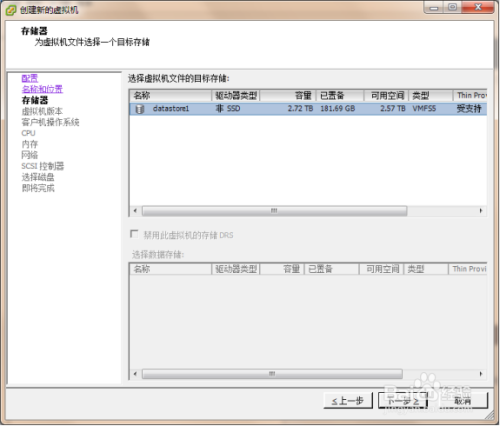Click the VMFS5 type cell

(424, 109)
